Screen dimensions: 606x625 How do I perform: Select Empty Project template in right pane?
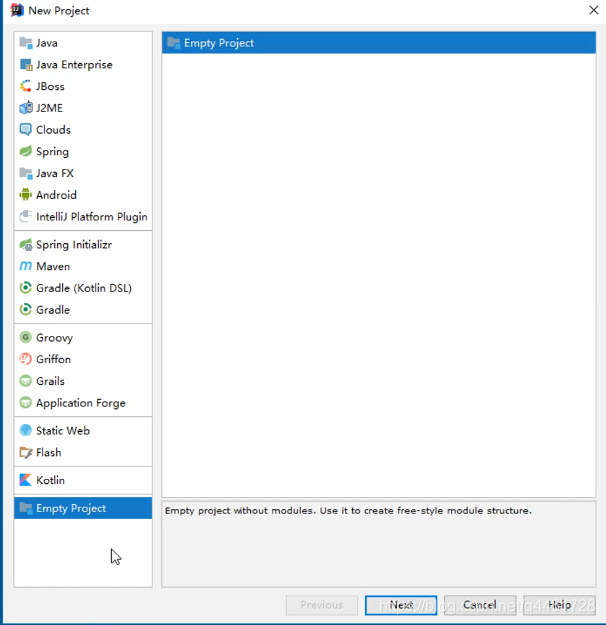point(379,43)
